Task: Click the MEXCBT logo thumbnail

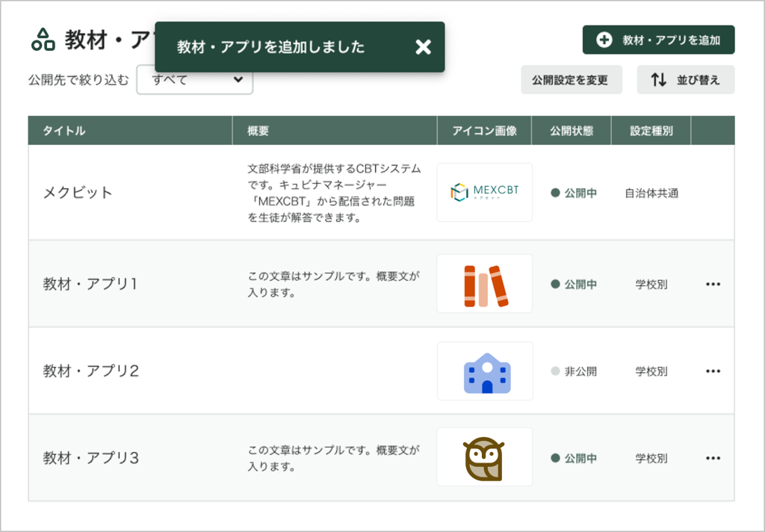Action: [x=484, y=192]
